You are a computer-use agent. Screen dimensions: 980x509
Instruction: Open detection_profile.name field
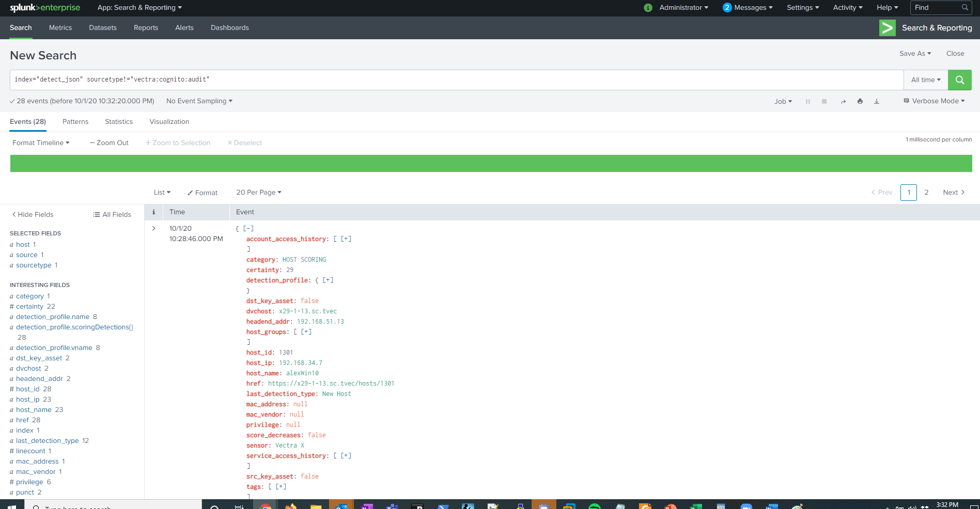[x=53, y=317]
